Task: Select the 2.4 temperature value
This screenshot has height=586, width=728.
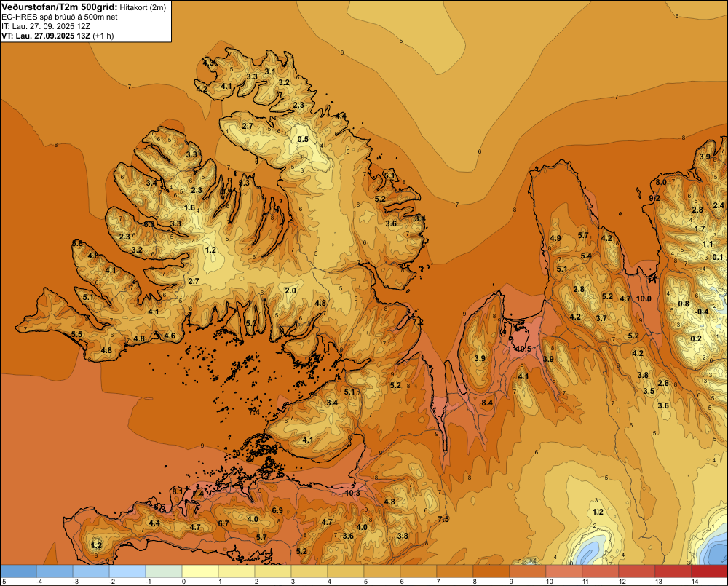Action: pyautogui.click(x=719, y=205)
